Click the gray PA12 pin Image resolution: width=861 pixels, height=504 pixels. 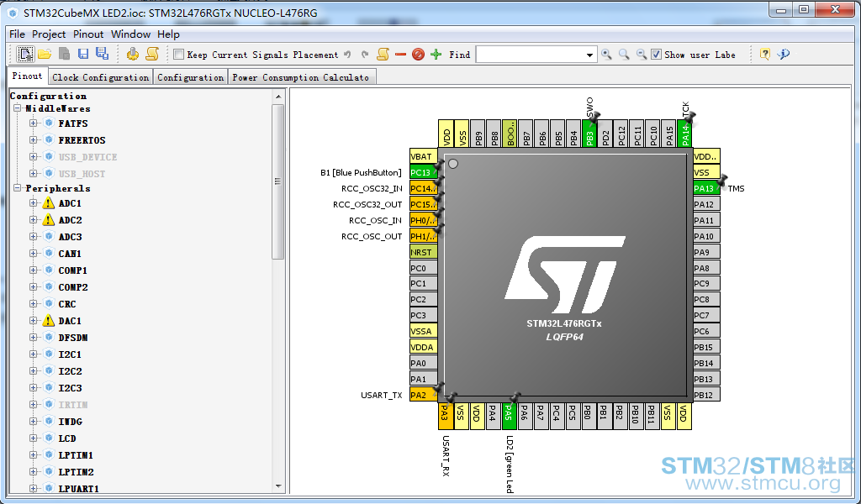point(706,204)
